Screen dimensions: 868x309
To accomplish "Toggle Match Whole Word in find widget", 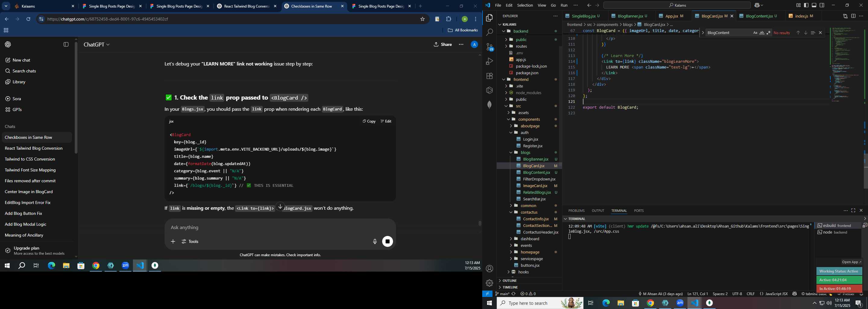I will tap(762, 33).
